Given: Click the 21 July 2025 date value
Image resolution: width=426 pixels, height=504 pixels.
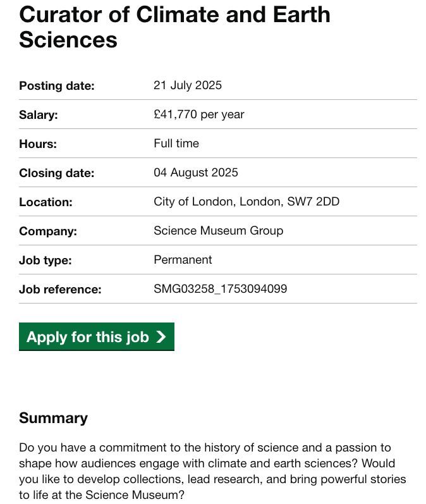Looking at the screenshot, I should [188, 85].
